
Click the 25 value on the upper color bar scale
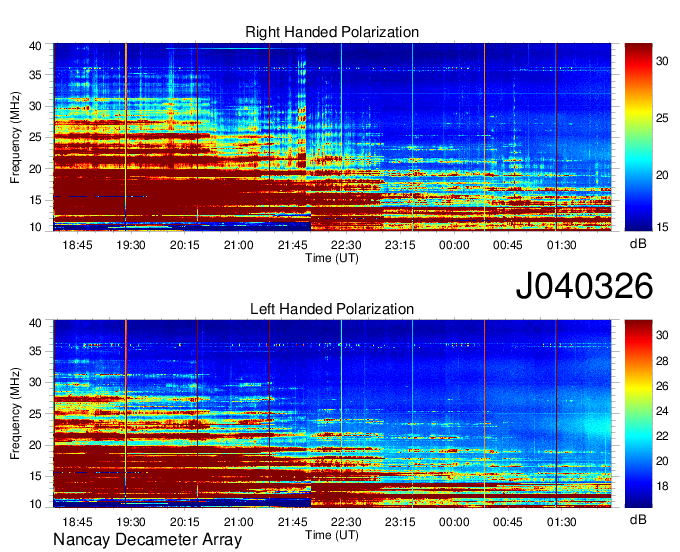[x=662, y=118]
